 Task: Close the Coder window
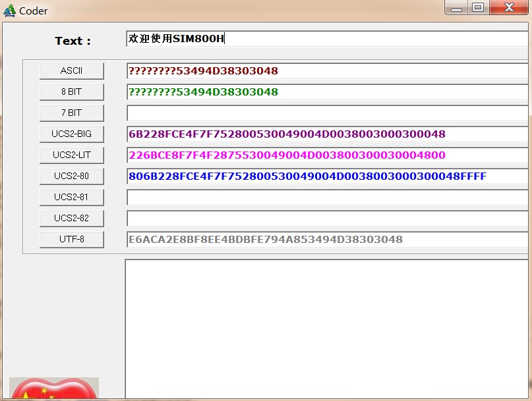[x=509, y=7]
